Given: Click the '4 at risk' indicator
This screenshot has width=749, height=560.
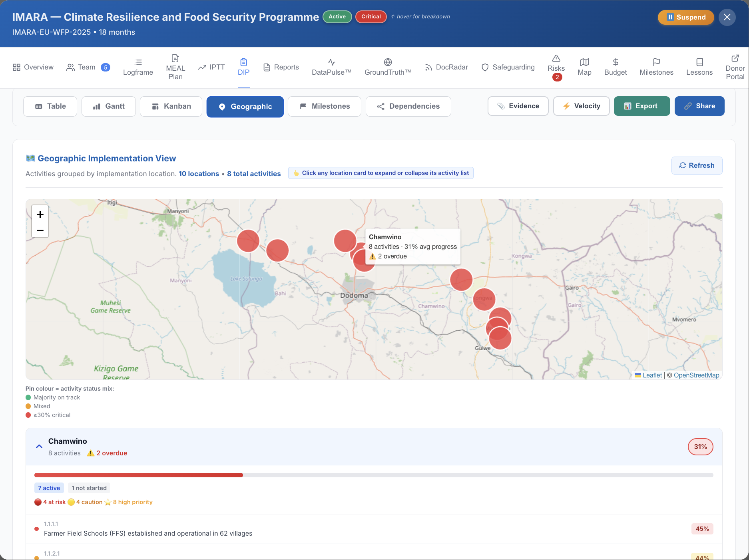Looking at the screenshot, I should point(50,502).
